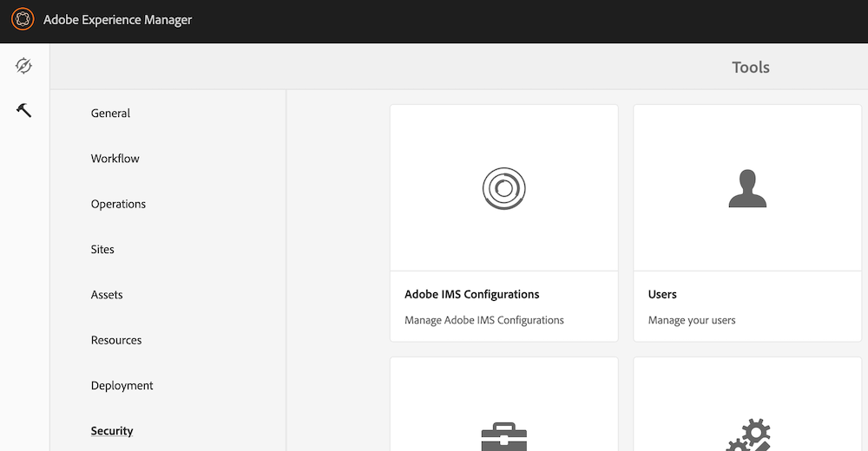
Task: Click the Adobe IMS Configurations circular icon
Action: coord(503,188)
